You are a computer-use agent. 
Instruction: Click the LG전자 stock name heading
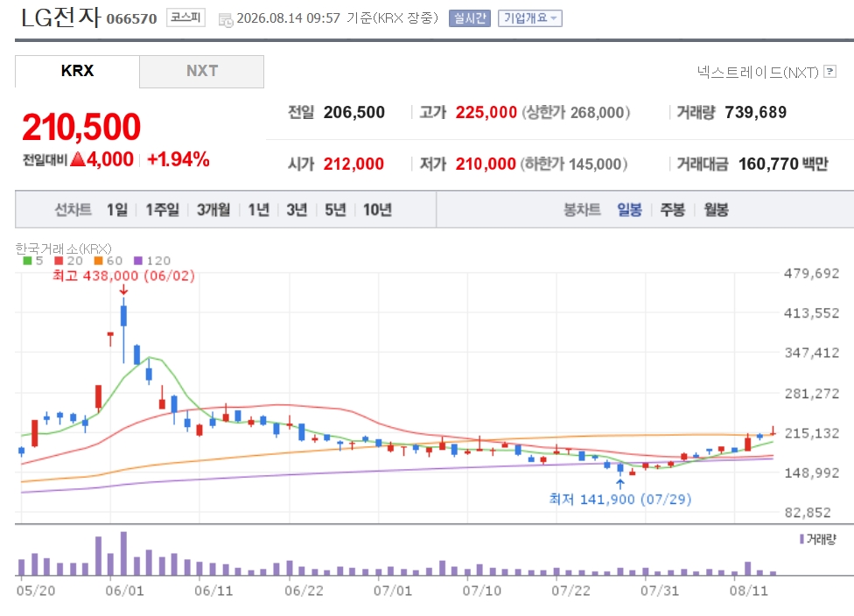coord(61,17)
